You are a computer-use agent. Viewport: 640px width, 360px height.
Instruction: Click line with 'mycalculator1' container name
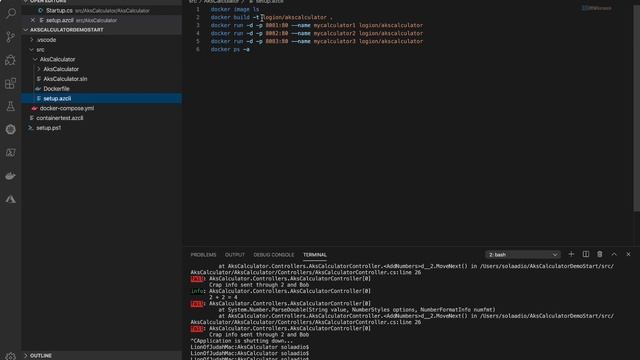pyautogui.click(x=317, y=25)
